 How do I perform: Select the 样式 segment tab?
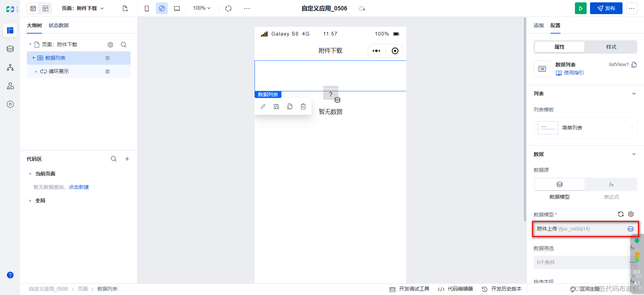611,47
